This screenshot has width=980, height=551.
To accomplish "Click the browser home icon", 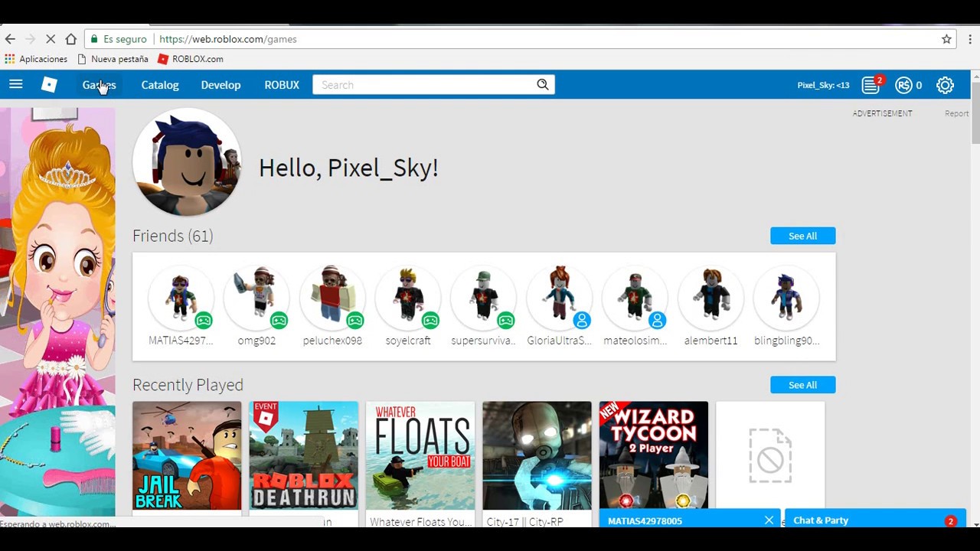I will pos(70,39).
